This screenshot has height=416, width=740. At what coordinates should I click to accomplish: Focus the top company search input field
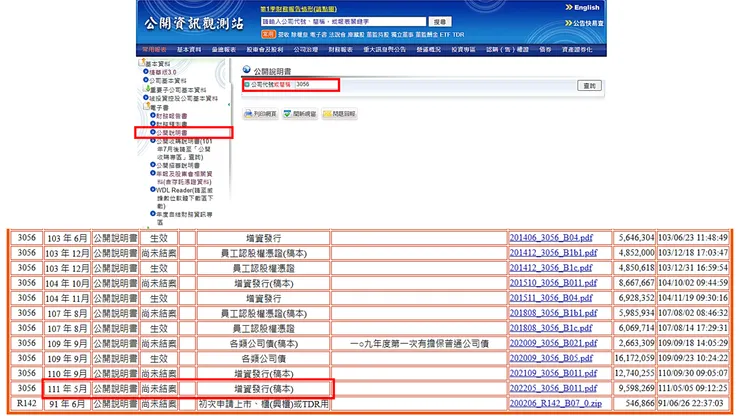coord(343,22)
